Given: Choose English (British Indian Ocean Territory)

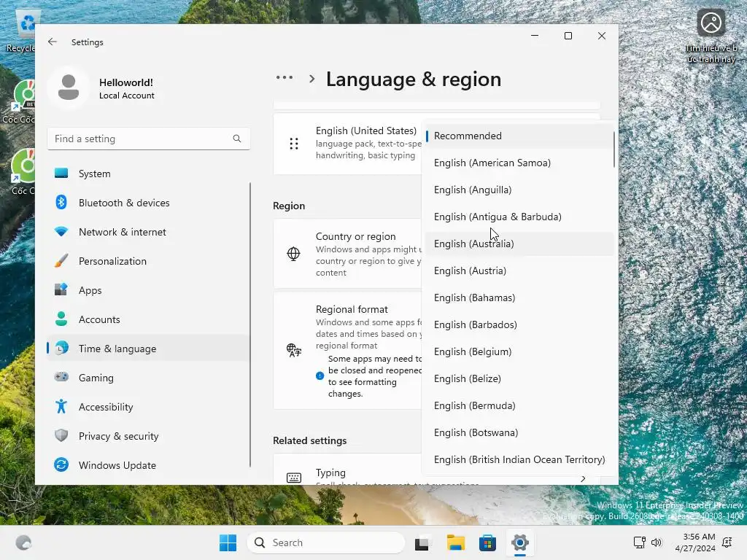Looking at the screenshot, I should tap(519, 460).
